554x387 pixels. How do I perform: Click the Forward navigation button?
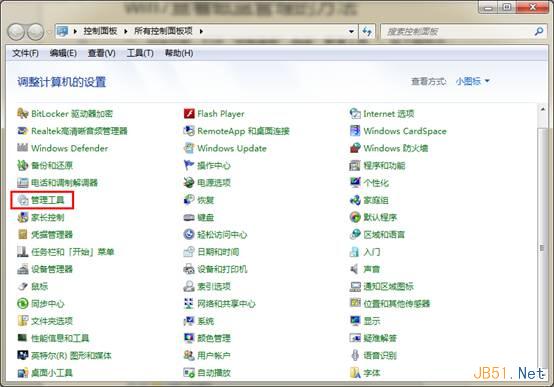(36, 32)
